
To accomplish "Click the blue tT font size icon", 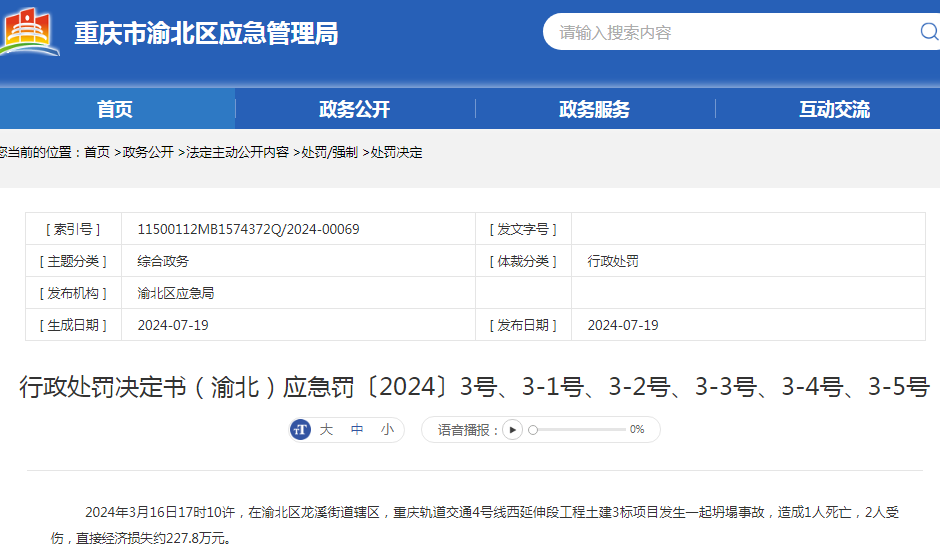I will [300, 430].
